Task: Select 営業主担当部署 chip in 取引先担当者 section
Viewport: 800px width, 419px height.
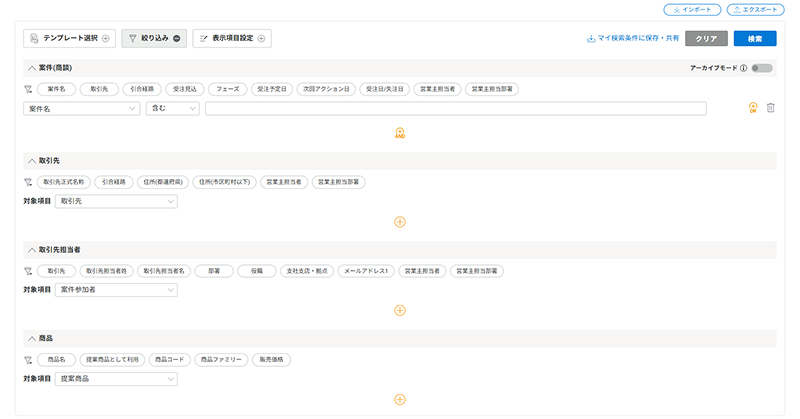Action: (477, 271)
